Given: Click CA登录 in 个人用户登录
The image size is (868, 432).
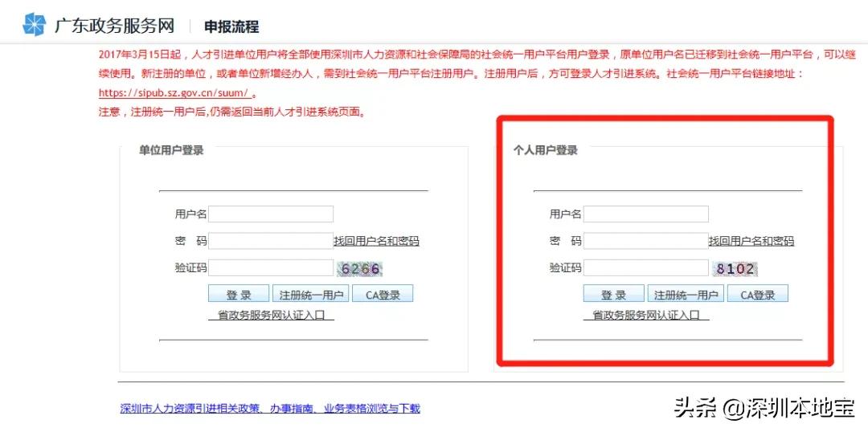Looking at the screenshot, I should (x=758, y=294).
